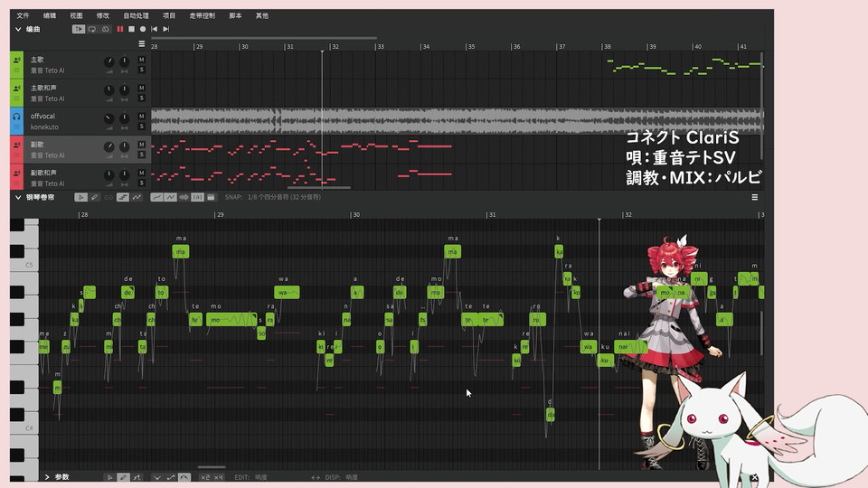Select the pencil tool in the parameters panel

[123, 477]
